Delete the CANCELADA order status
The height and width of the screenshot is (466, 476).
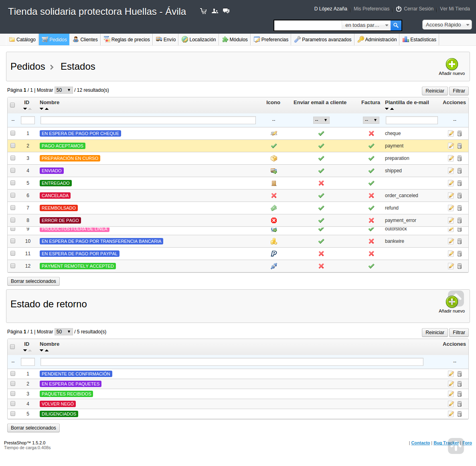[x=460, y=196]
